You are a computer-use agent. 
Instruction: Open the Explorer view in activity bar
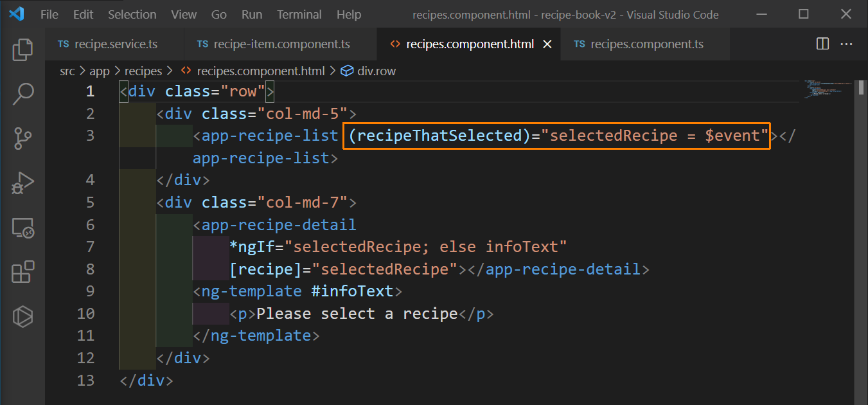[22, 50]
